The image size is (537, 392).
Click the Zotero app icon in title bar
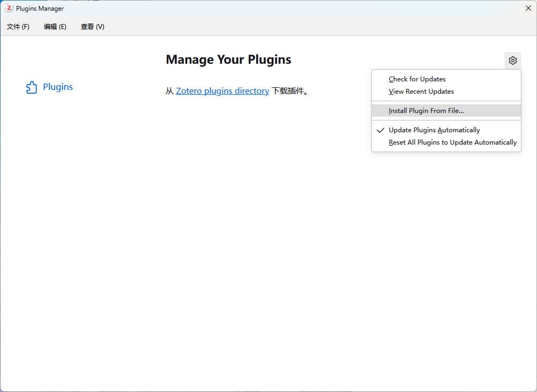coord(9,8)
